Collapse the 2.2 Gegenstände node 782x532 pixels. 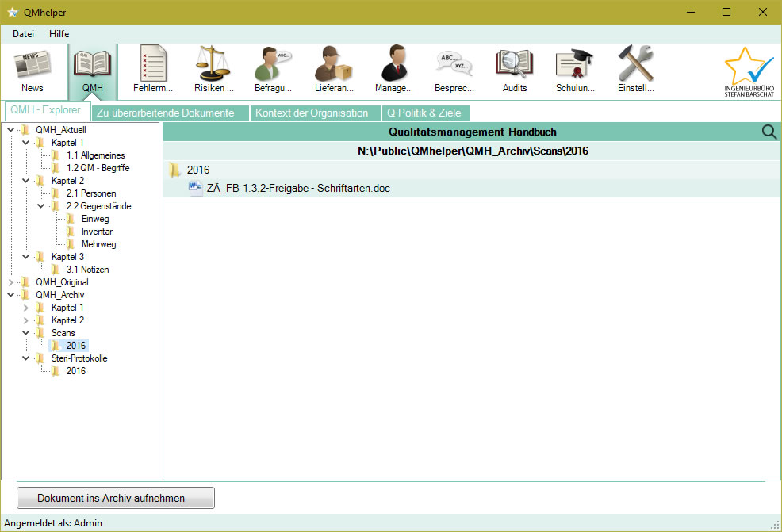[40, 206]
